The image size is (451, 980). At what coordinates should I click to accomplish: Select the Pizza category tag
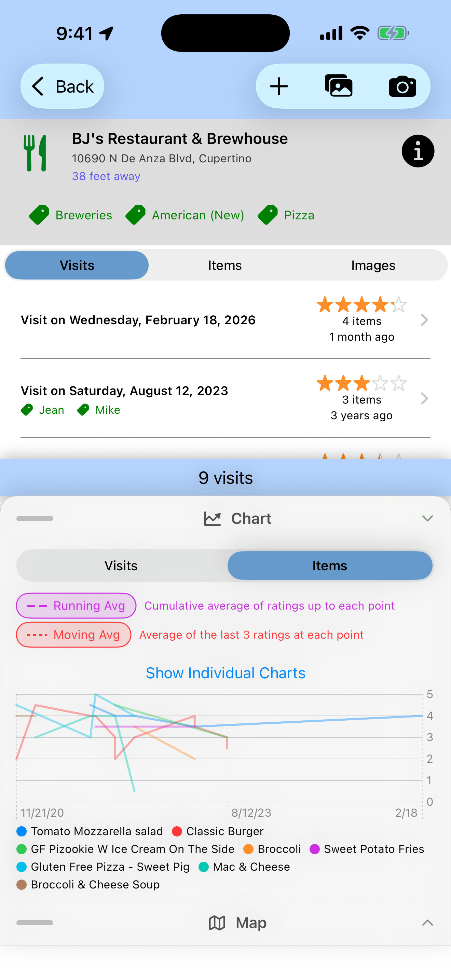coord(286,215)
